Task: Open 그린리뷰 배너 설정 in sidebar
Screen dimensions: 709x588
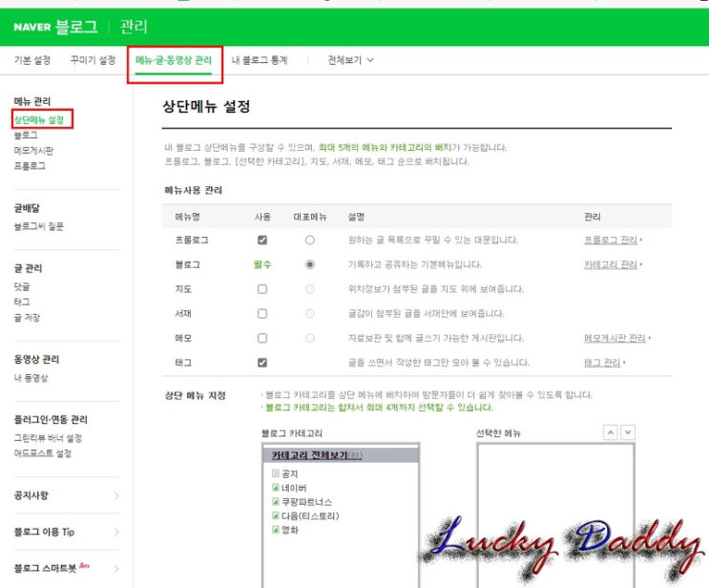Action: [x=48, y=438]
